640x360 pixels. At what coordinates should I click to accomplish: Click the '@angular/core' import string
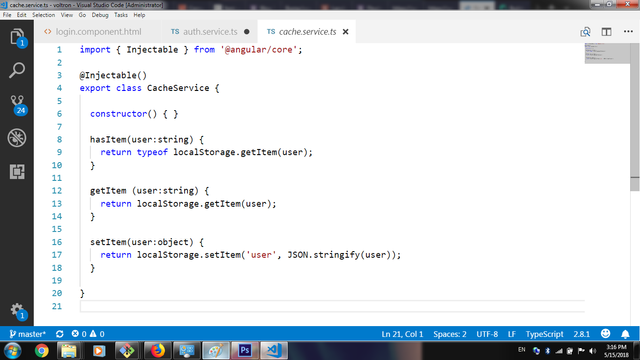pyautogui.click(x=259, y=50)
